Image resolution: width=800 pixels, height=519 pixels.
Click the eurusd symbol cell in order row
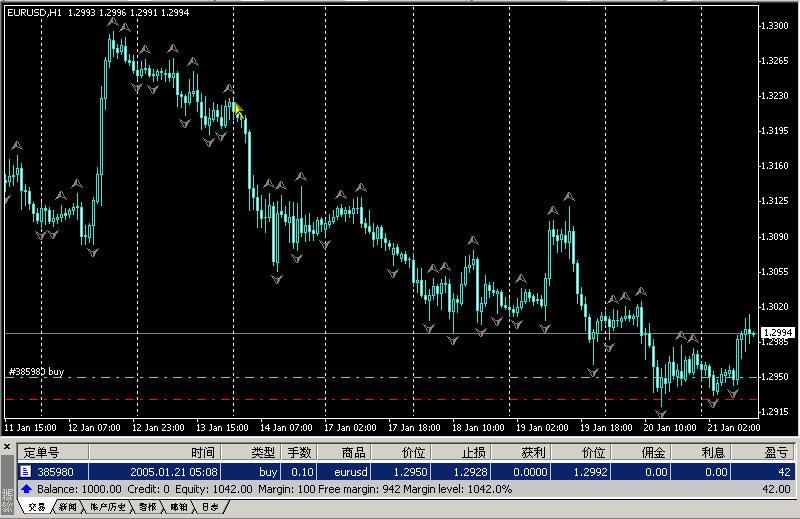[353, 471]
